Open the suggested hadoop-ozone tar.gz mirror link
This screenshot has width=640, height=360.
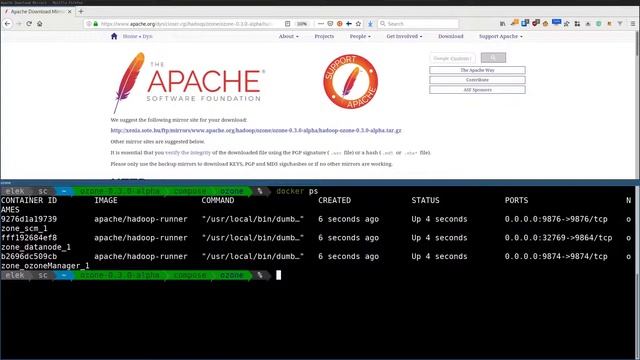256,131
